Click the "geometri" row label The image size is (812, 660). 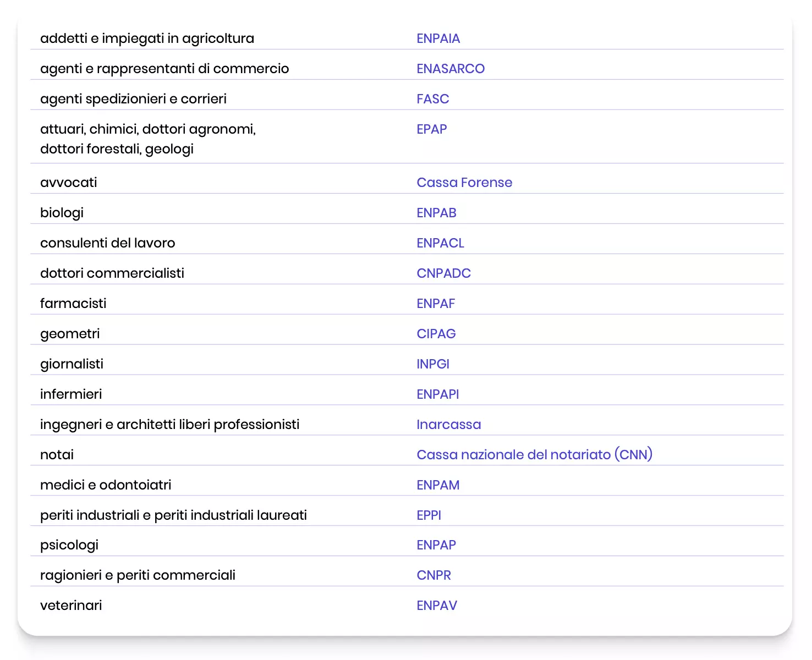click(70, 334)
